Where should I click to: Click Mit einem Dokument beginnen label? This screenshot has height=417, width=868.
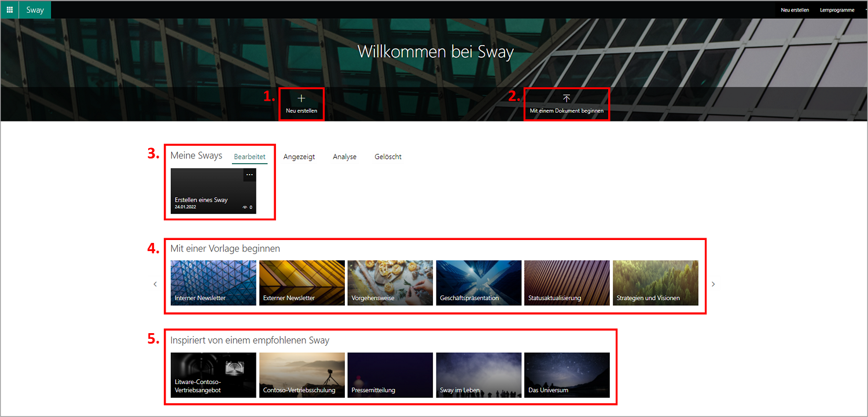tap(567, 110)
